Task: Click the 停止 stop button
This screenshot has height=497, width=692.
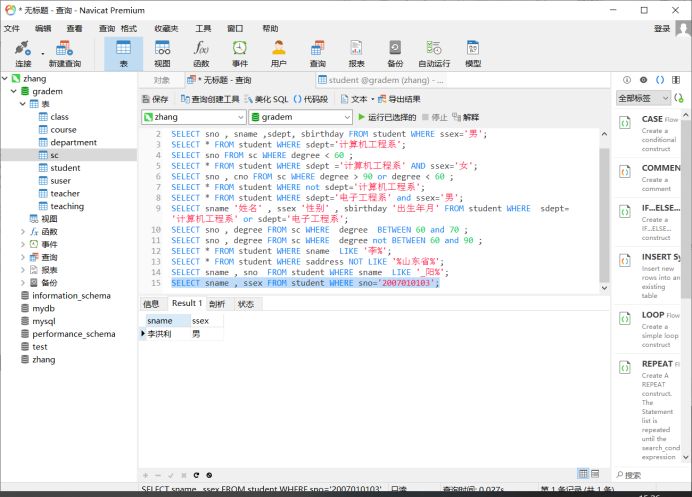Action: coord(435,117)
